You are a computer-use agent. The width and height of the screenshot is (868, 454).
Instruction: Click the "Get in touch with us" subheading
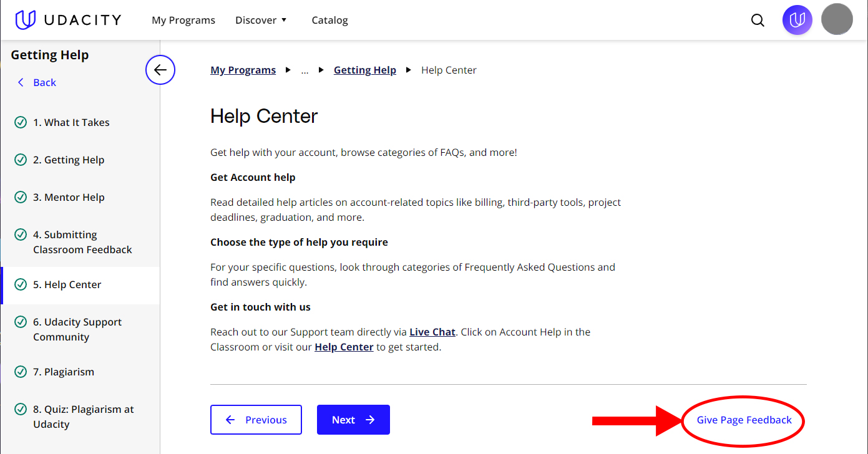click(260, 307)
